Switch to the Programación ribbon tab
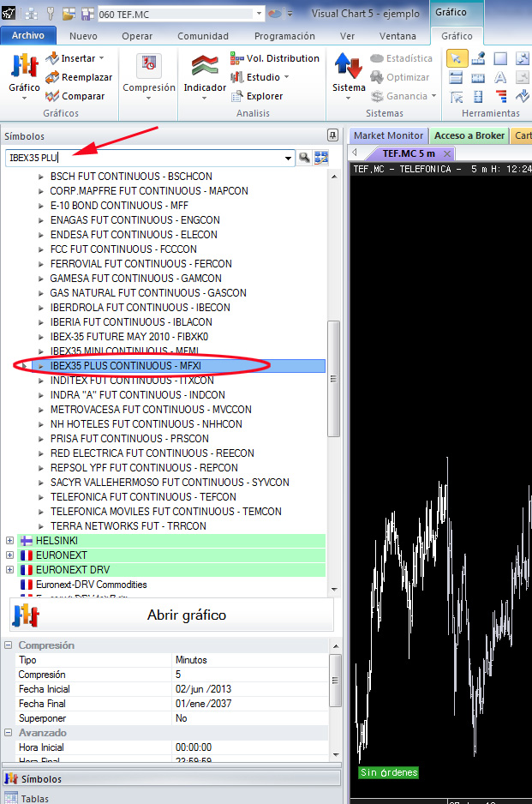The width and height of the screenshot is (532, 804). tap(284, 36)
